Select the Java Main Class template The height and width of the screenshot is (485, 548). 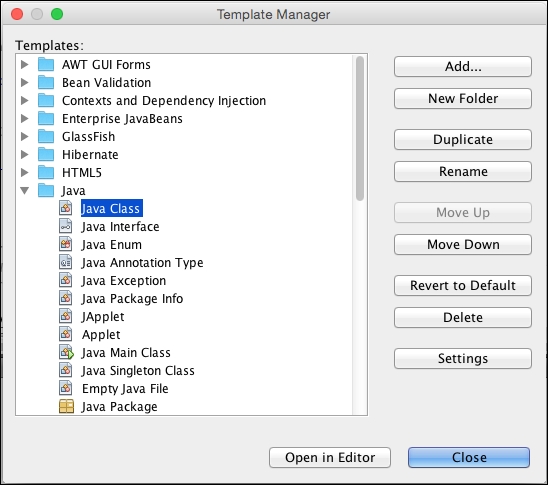click(126, 353)
